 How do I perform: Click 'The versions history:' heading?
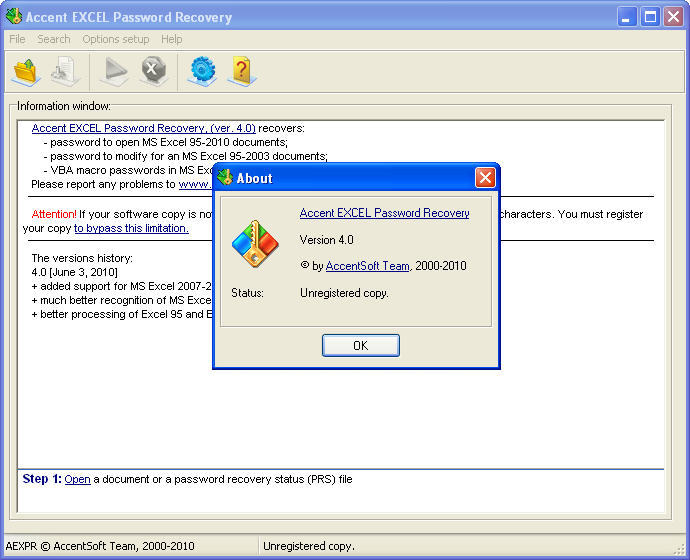pos(82,258)
